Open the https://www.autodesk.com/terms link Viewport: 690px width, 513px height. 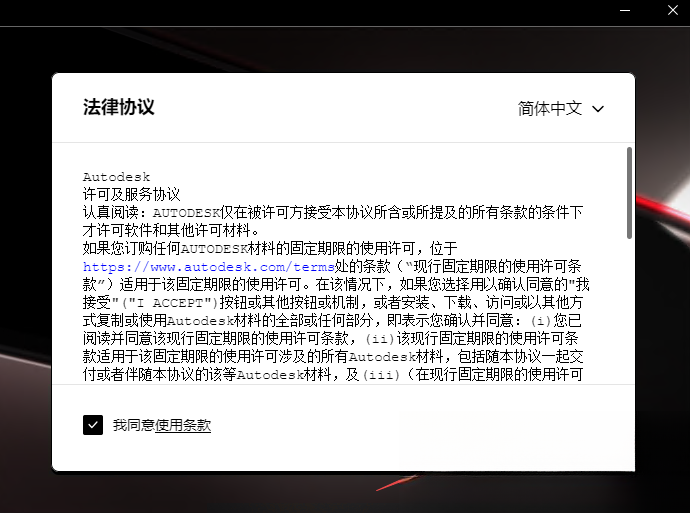pyautogui.click(x=209, y=267)
